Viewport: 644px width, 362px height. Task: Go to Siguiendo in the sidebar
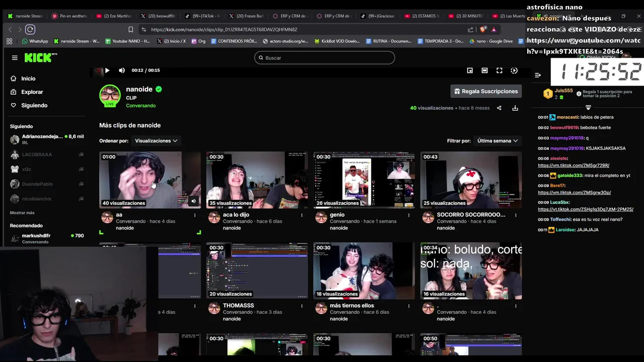point(29,106)
